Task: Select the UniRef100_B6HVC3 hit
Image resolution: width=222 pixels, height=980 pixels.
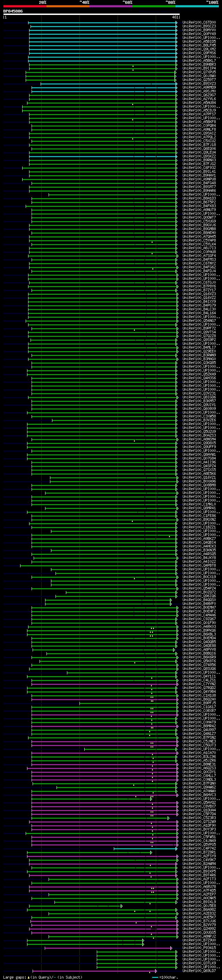Action: [x=199, y=795]
